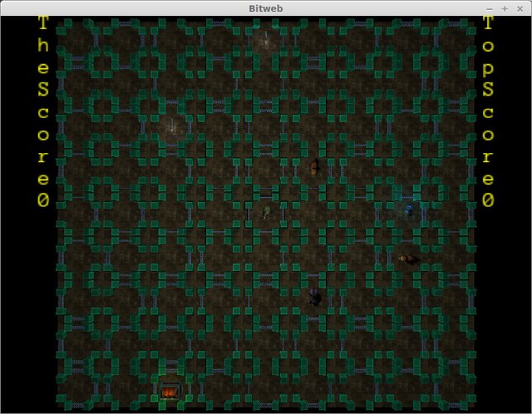The height and width of the screenshot is (414, 532).
Task: Click the orange-brown creature lying sideways on the right side
Action: [x=410, y=259]
